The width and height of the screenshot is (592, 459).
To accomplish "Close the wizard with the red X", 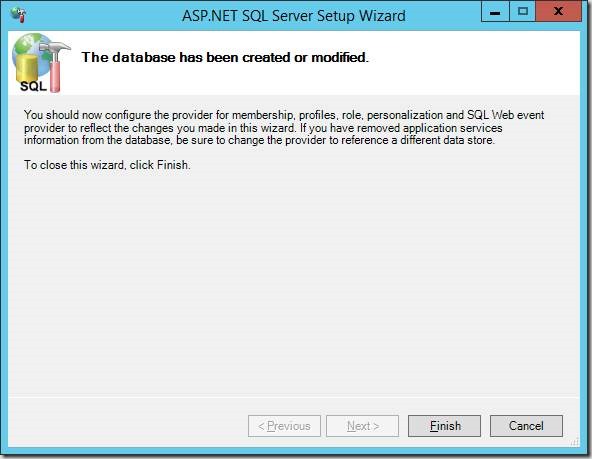I will click(x=558, y=11).
